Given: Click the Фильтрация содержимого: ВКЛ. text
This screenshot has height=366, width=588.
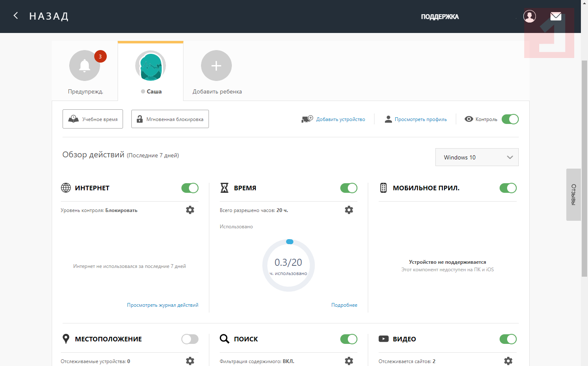Looking at the screenshot, I should (x=257, y=361).
